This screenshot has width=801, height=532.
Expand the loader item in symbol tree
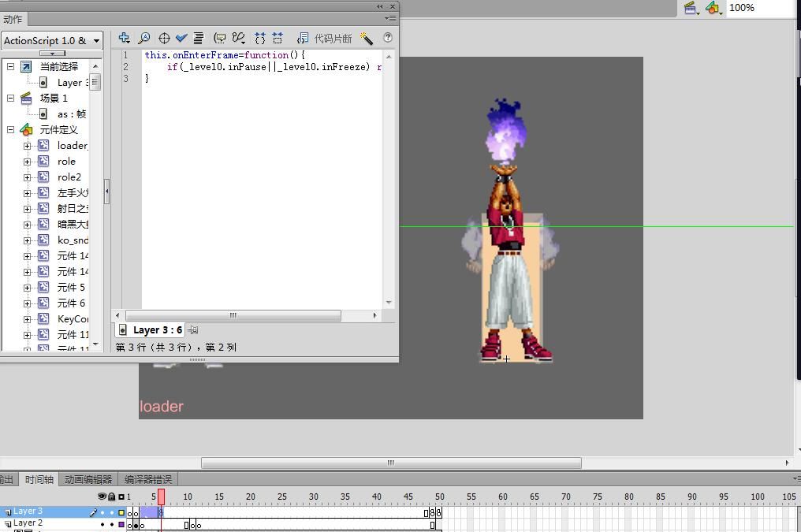27,146
